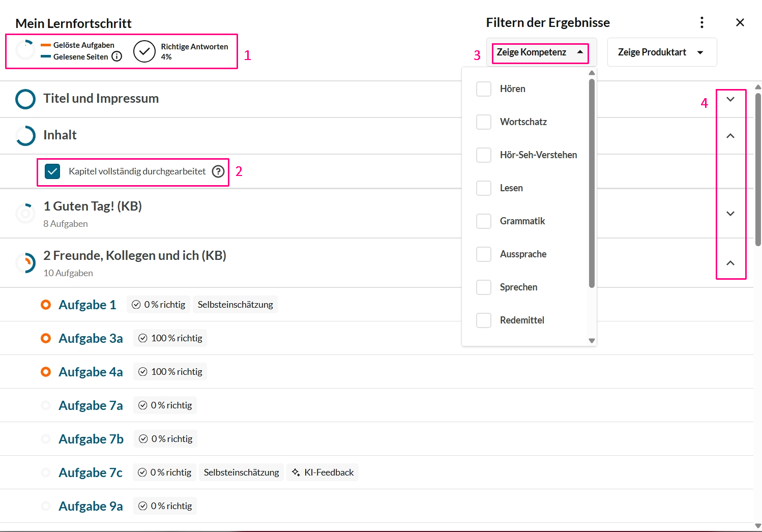Click the KI-Feedback sparkle badge on Aufgabe 7c
This screenshot has width=762, height=532.
click(x=323, y=472)
